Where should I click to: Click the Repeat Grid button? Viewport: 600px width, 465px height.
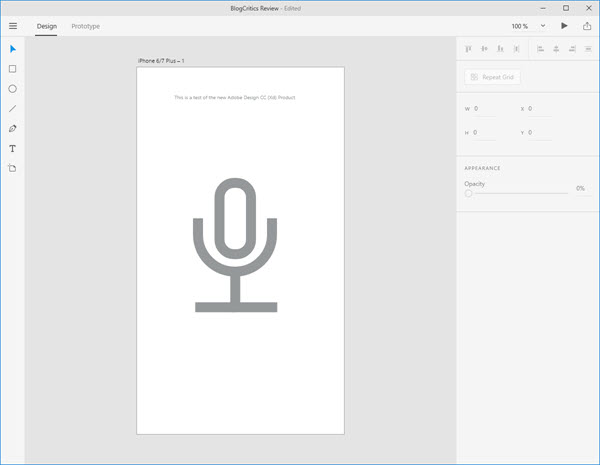click(x=492, y=77)
